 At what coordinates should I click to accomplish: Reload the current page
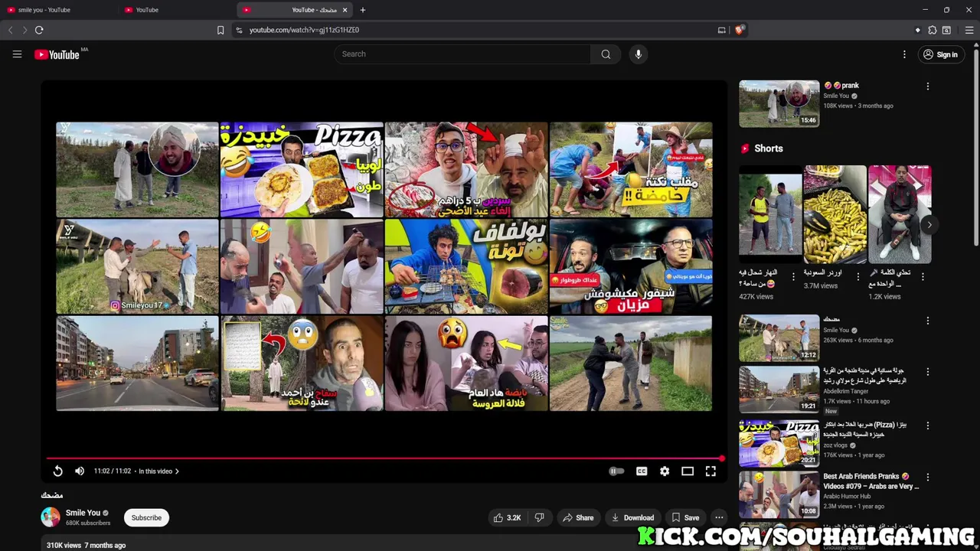pos(39,30)
